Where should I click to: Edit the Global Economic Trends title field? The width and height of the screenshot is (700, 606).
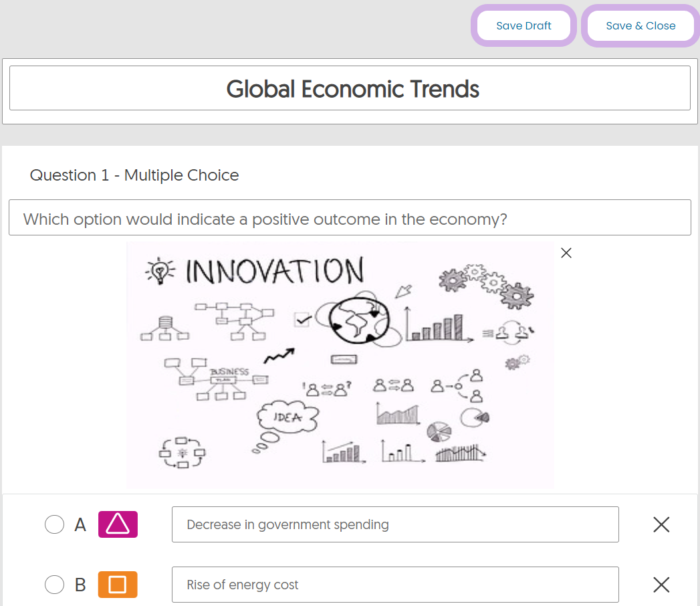click(350, 88)
